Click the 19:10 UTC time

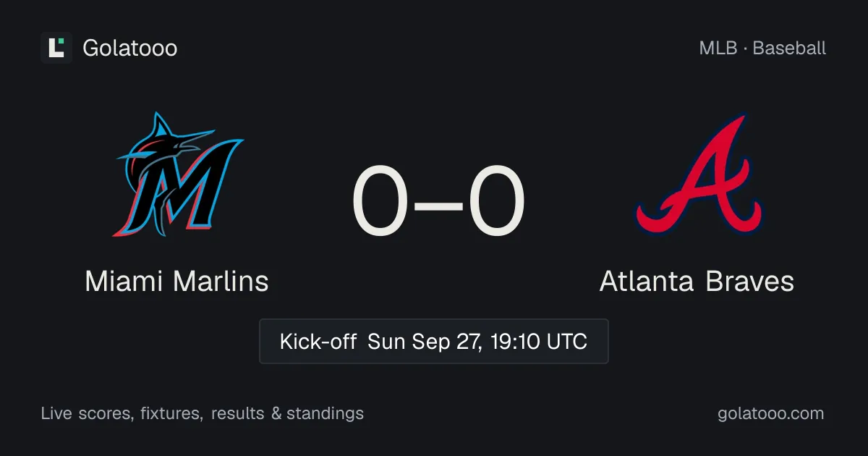point(538,341)
